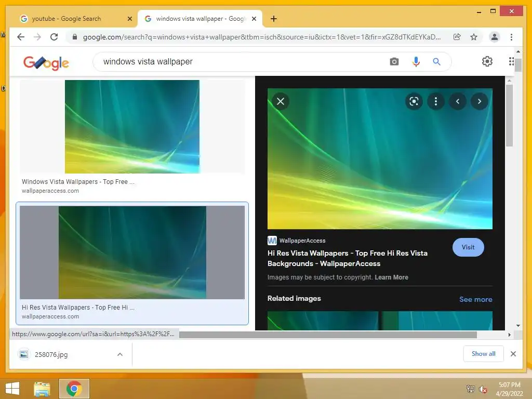Open a new browser tab
This screenshot has width=532, height=399.
(274, 19)
